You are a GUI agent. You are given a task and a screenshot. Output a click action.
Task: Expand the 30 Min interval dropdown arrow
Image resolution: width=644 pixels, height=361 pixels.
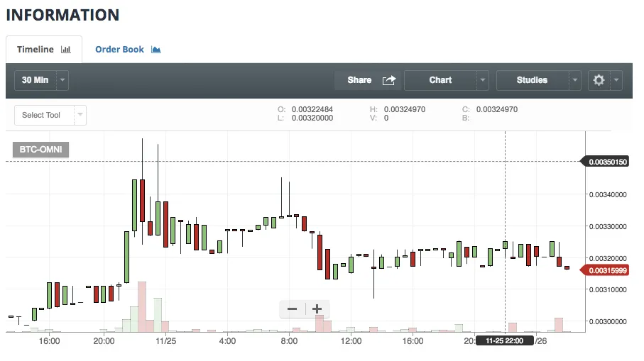pos(62,80)
